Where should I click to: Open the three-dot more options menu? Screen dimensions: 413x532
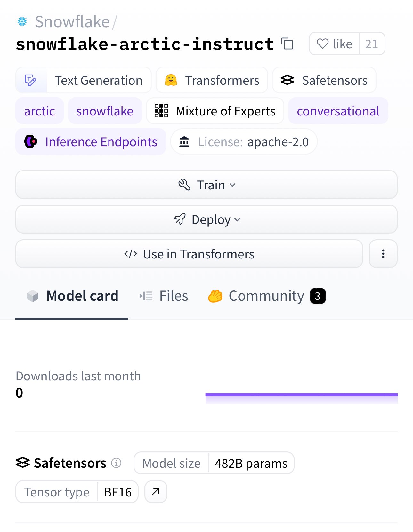point(383,254)
